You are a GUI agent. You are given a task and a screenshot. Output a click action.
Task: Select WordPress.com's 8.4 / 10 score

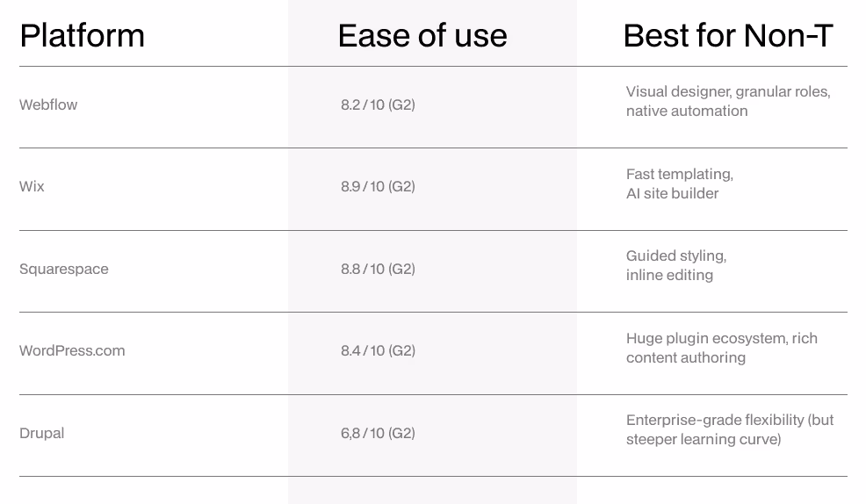378,350
